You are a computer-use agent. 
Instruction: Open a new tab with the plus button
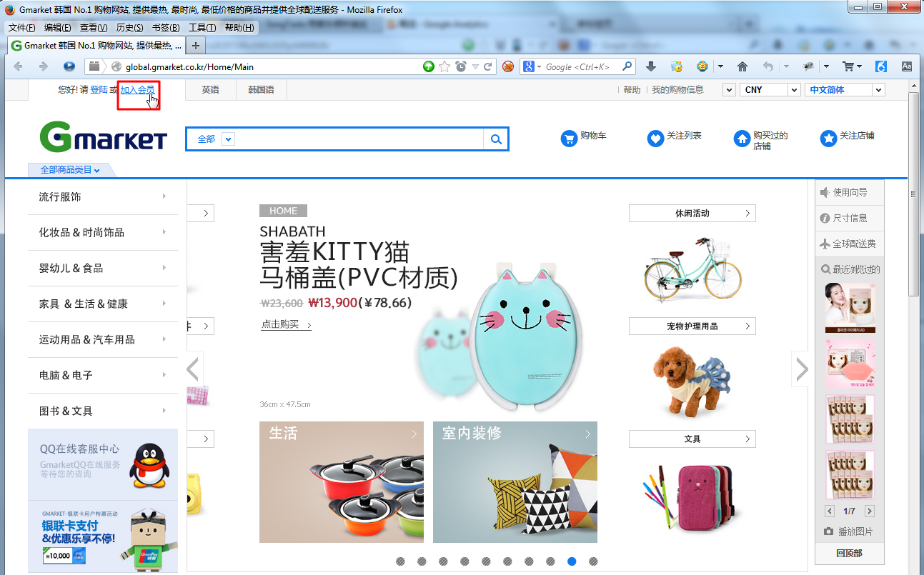tap(195, 45)
